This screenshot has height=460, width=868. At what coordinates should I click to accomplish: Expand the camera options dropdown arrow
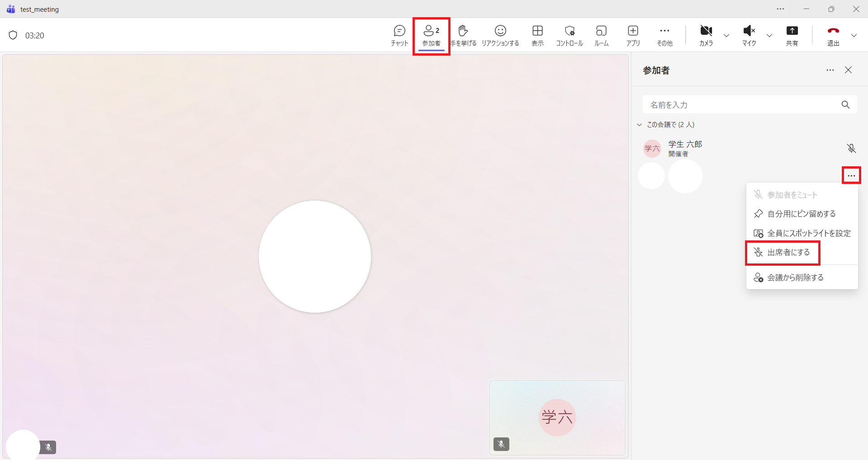[x=726, y=36]
